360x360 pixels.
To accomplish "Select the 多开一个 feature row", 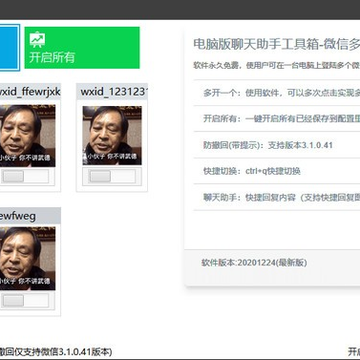I will click(x=277, y=93).
